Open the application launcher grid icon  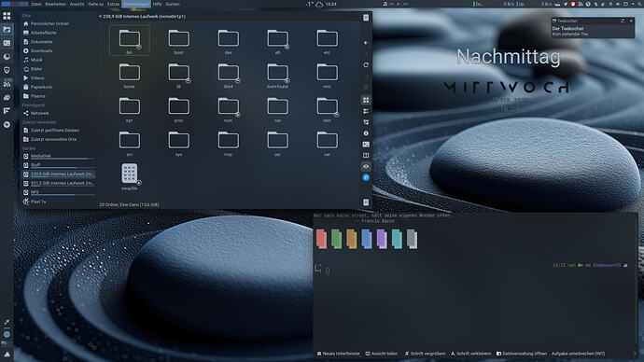tap(7, 16)
